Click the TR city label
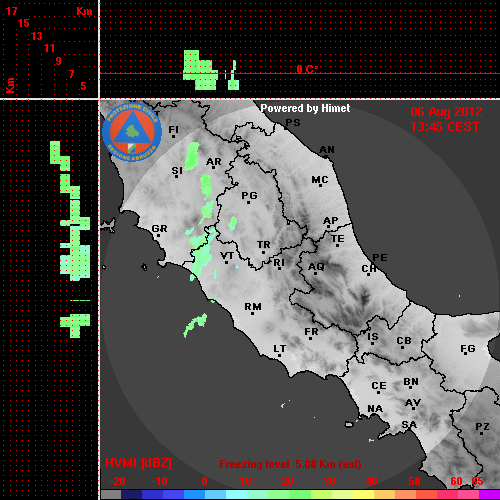Screen dimensions: 500x500 click(x=263, y=245)
